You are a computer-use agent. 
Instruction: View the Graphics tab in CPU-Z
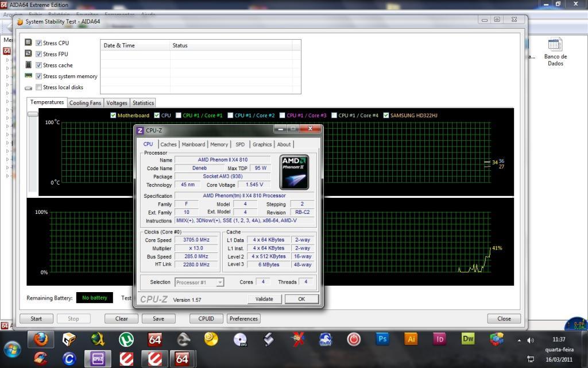pyautogui.click(x=262, y=144)
